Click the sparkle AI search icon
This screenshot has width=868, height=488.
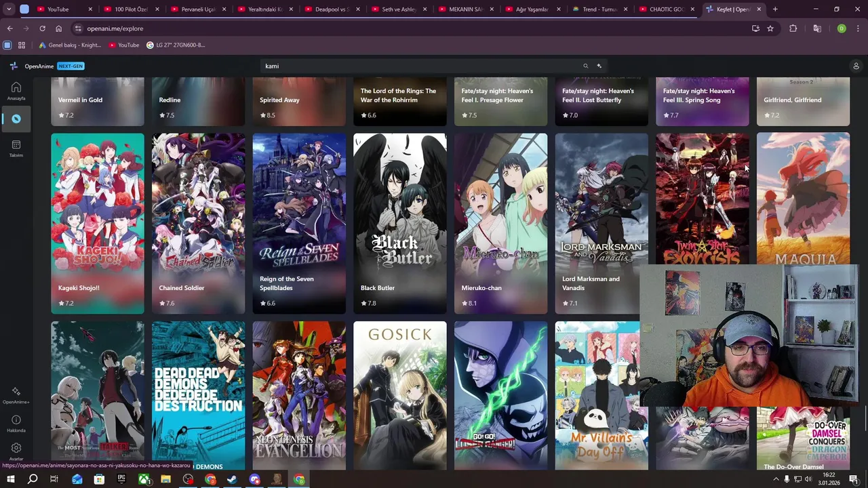point(599,66)
